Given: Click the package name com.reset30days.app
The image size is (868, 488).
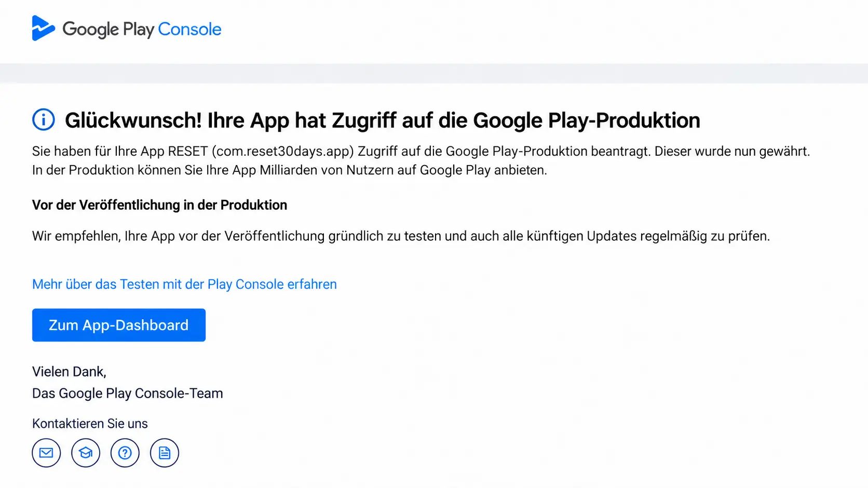Looking at the screenshot, I should 283,151.
